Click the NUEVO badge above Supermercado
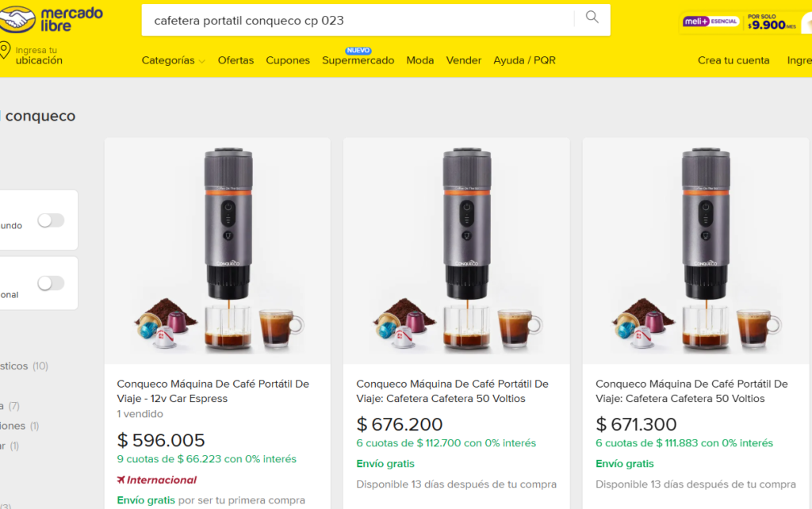This screenshot has height=509, width=812. click(358, 50)
